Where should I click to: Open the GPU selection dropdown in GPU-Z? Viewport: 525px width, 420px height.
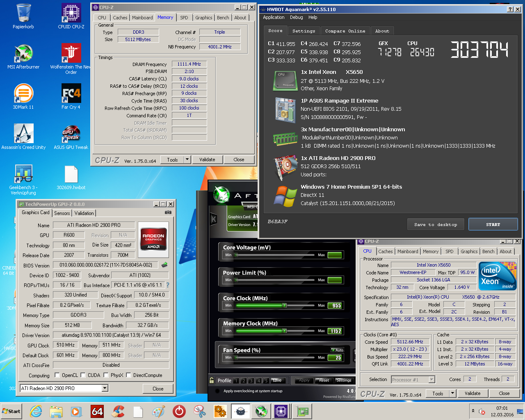tap(105, 388)
